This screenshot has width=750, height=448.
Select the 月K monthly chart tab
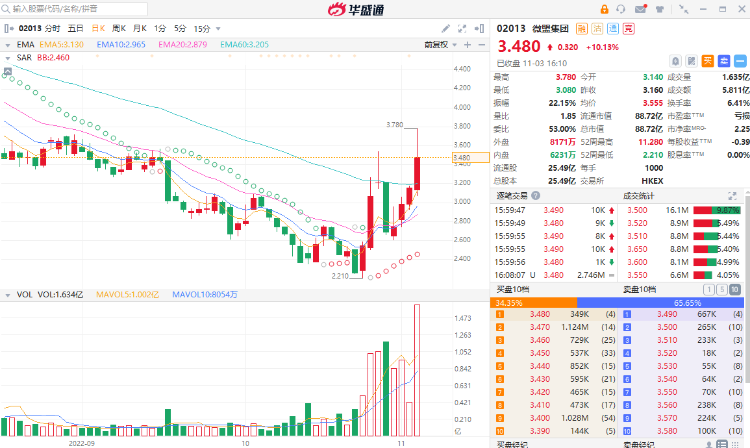pos(140,29)
